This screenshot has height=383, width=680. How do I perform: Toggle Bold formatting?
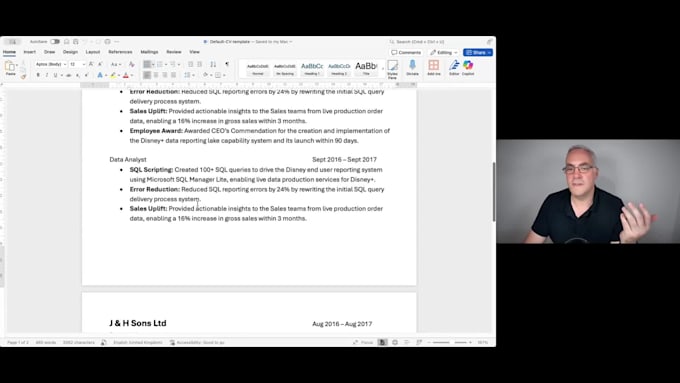pyautogui.click(x=38, y=75)
